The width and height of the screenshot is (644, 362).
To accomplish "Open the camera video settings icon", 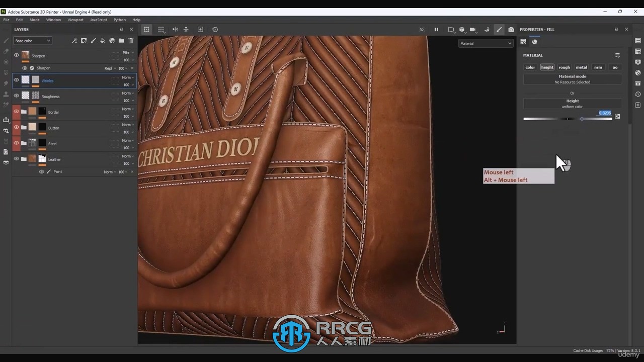I will coord(472,30).
